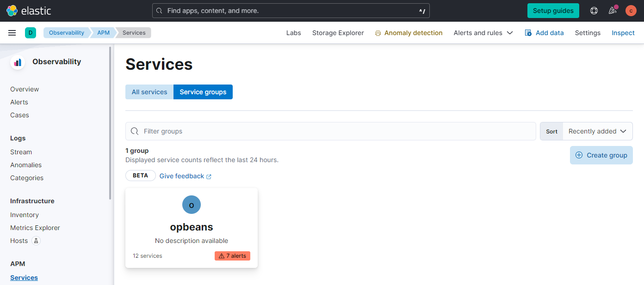This screenshot has height=285, width=644.
Task: Expand Alerts and rules dropdown
Action: (x=483, y=33)
